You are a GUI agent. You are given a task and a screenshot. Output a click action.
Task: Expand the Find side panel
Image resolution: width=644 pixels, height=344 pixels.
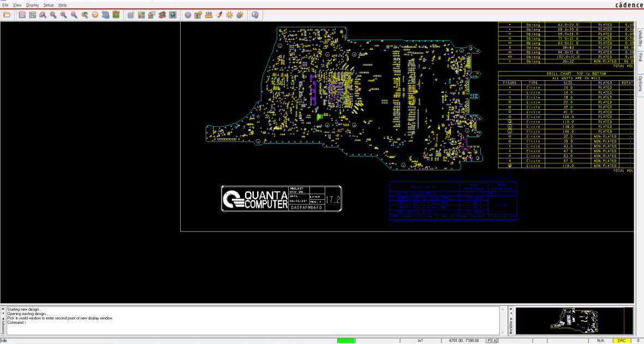pyautogui.click(x=640, y=57)
